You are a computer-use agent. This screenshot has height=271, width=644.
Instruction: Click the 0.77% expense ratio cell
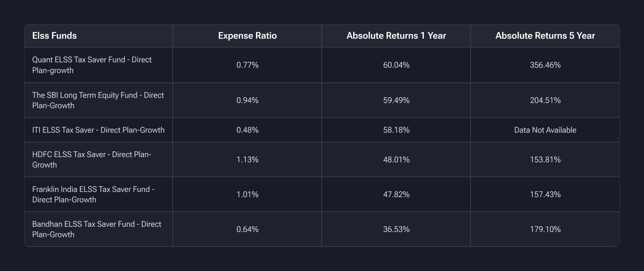coord(247,65)
